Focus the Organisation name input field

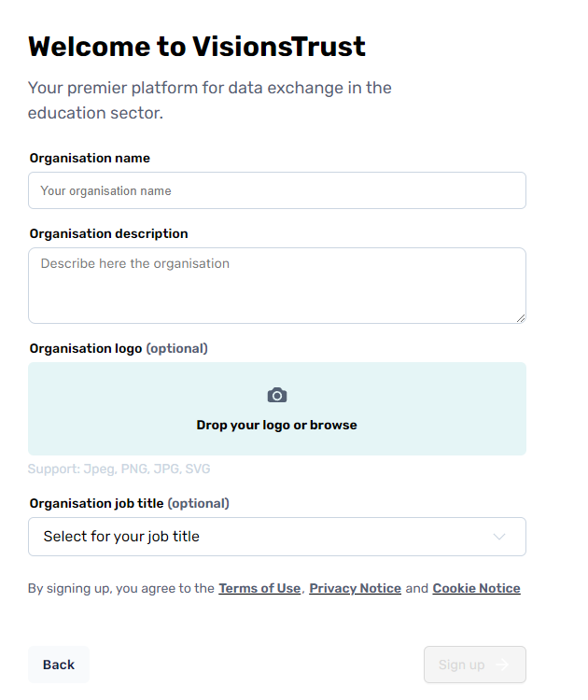click(277, 190)
